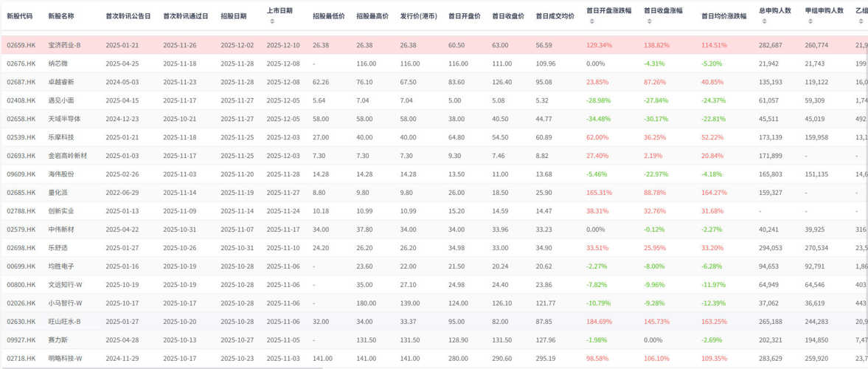Image resolution: width=868 pixels, height=369 pixels.
Task: Select stock code 02408.HK
Action: tap(21, 100)
